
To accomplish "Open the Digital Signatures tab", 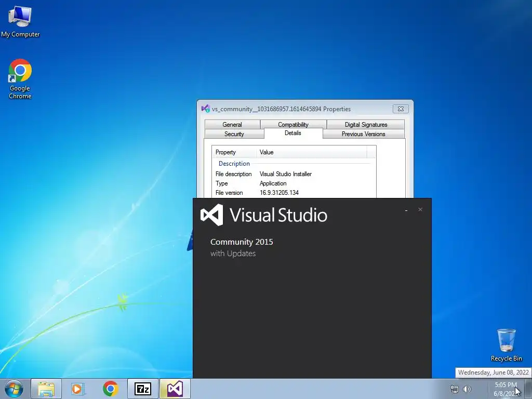I will coord(366,125).
